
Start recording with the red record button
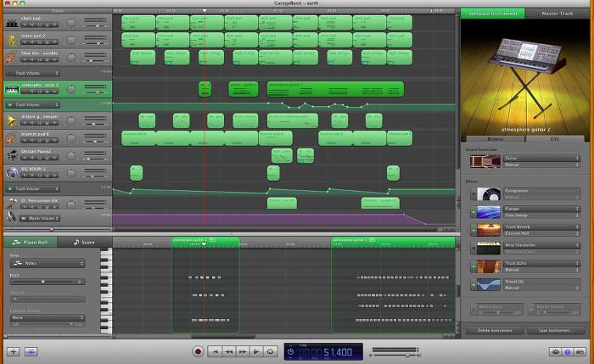coord(198,351)
